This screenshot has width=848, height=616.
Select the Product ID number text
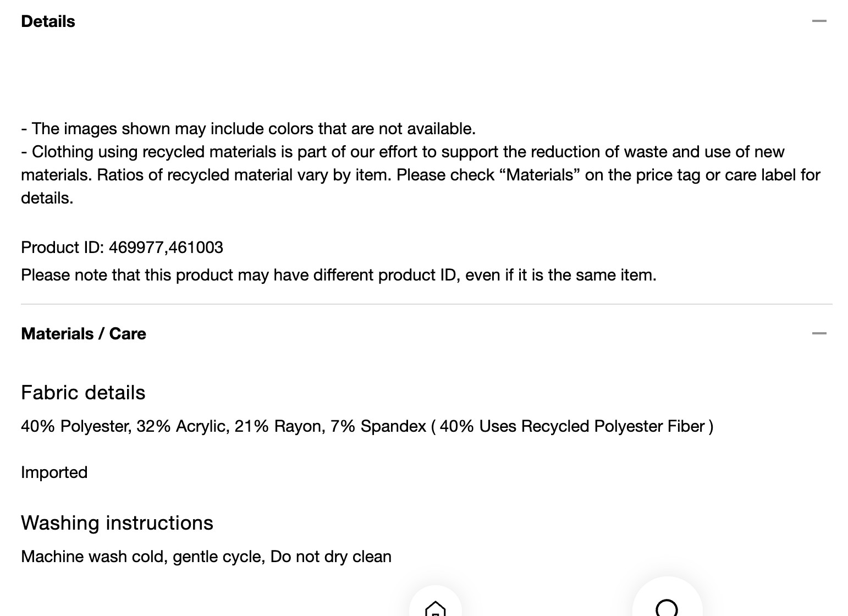coord(166,248)
